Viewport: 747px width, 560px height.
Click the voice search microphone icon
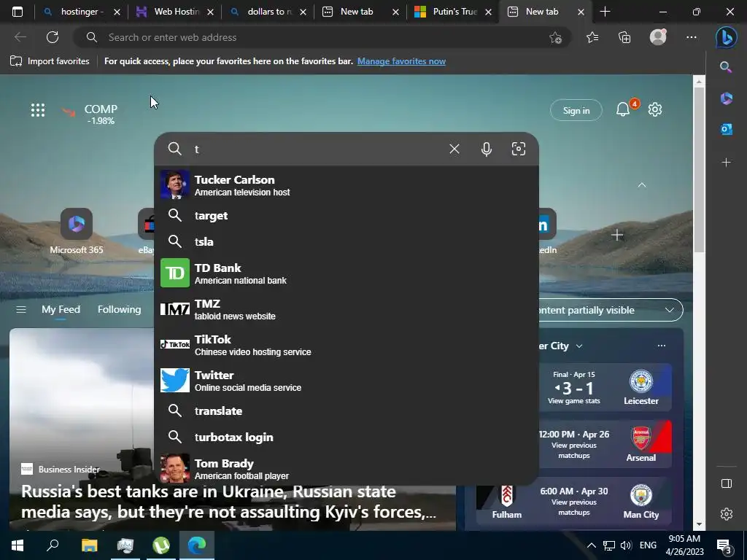click(486, 149)
